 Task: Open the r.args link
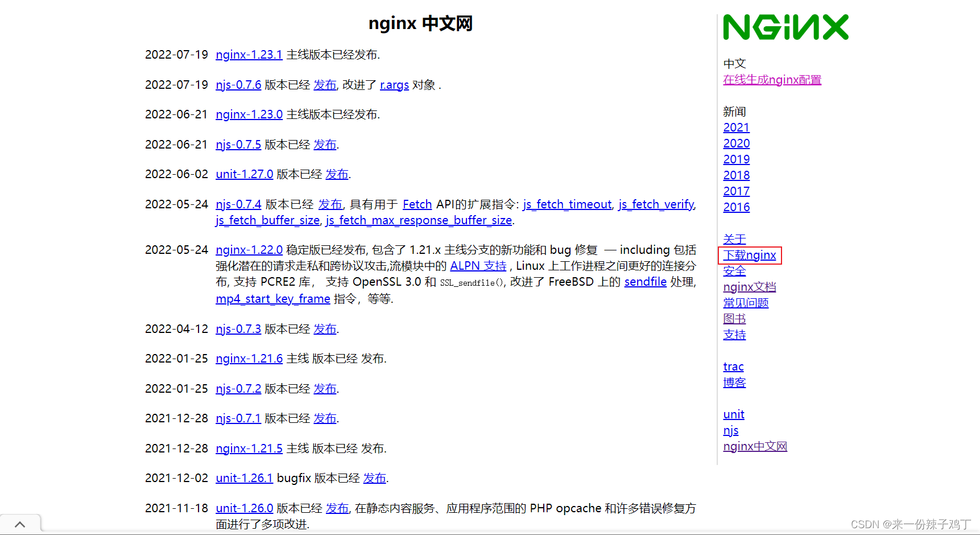[x=394, y=85]
